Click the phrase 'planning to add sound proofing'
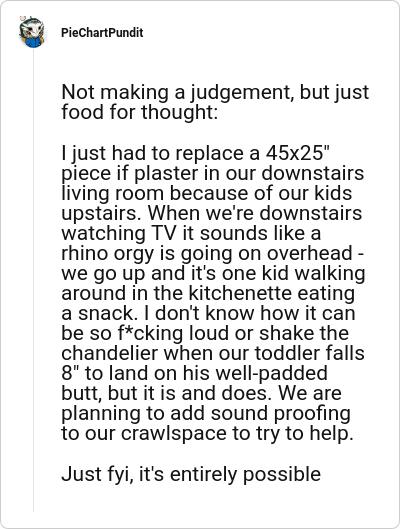This screenshot has height=529, width=400. pos(206,413)
